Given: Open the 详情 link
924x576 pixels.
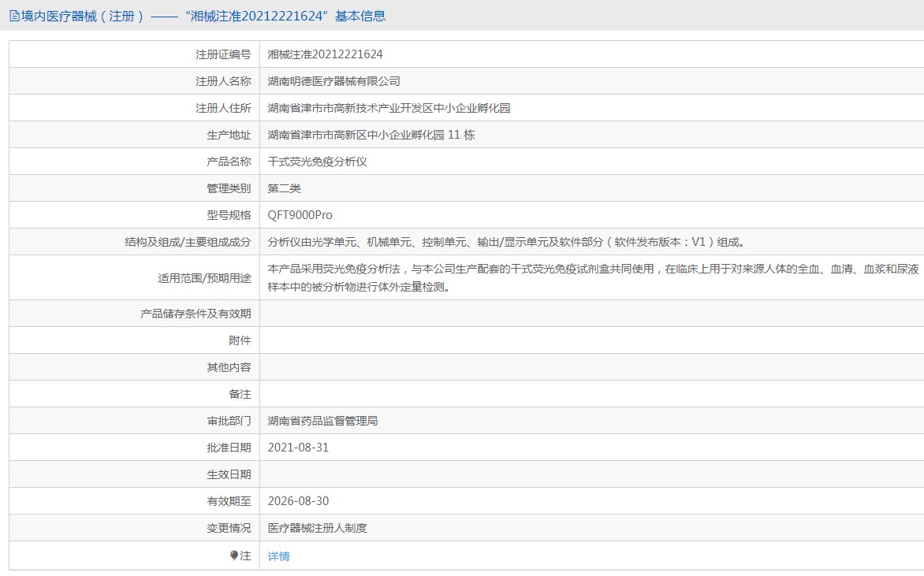Looking at the screenshot, I should [x=279, y=556].
